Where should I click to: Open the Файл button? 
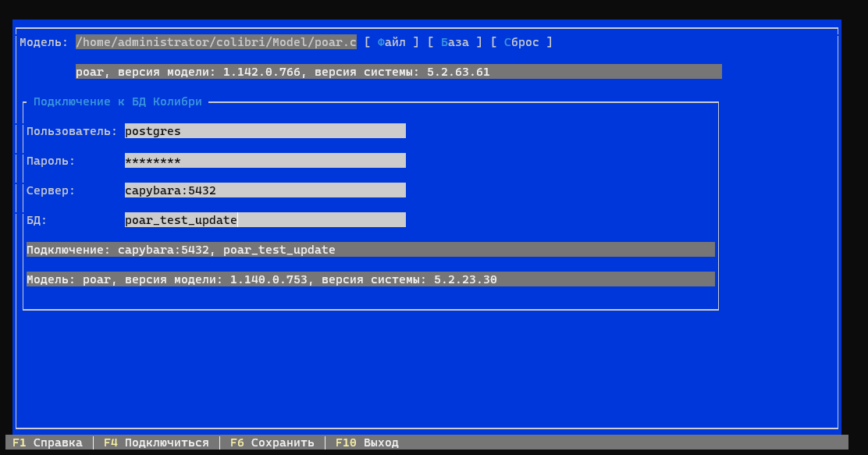tap(391, 42)
